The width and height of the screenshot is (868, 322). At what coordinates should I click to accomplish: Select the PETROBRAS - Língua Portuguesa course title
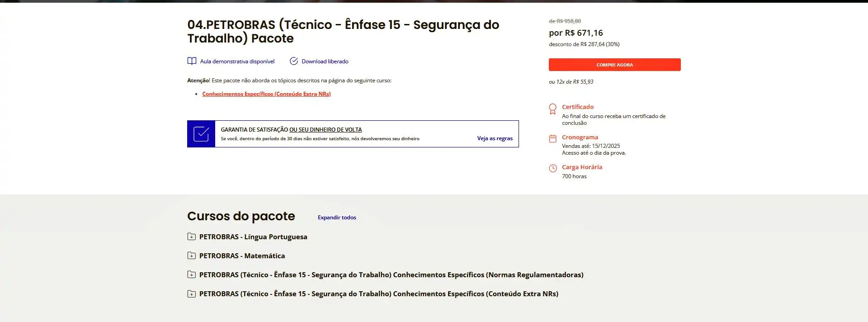coord(253,237)
